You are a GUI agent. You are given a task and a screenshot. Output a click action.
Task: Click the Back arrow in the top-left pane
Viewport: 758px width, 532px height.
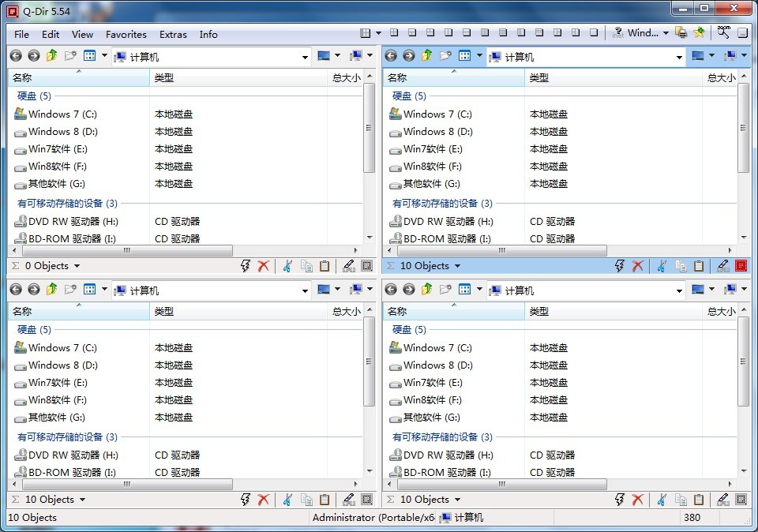click(16, 56)
